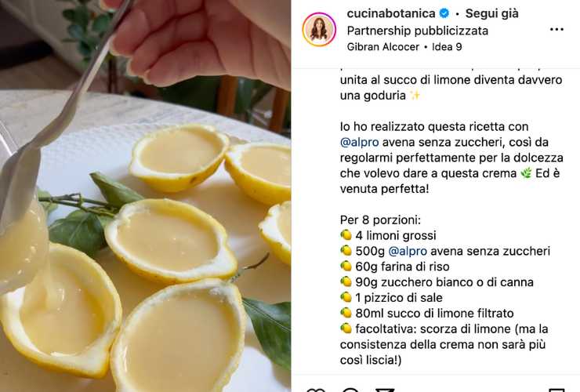Viewport: 580px width, 392px height.
Task: Click the blue verified badge
Action: 444,13
